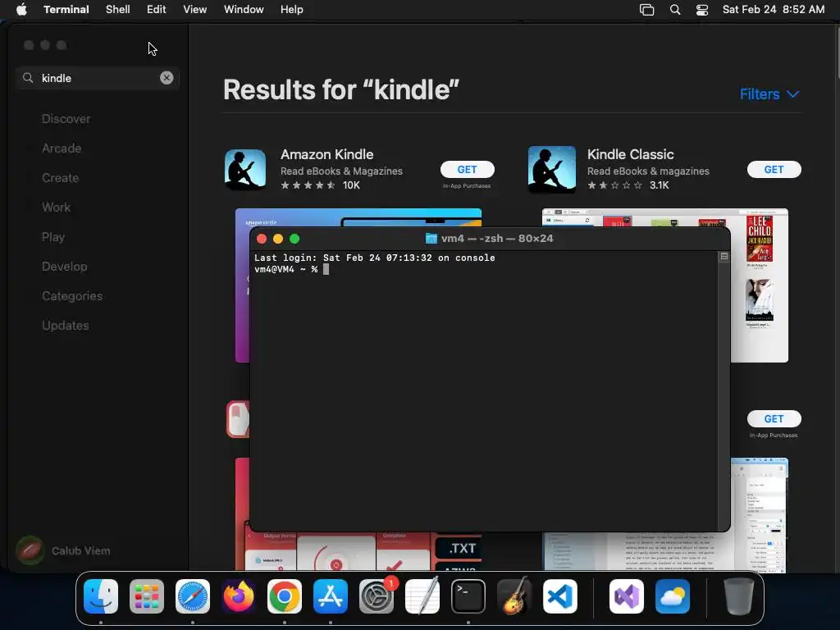The width and height of the screenshot is (840, 630).
Task: Open the View menu
Action: [x=195, y=10]
